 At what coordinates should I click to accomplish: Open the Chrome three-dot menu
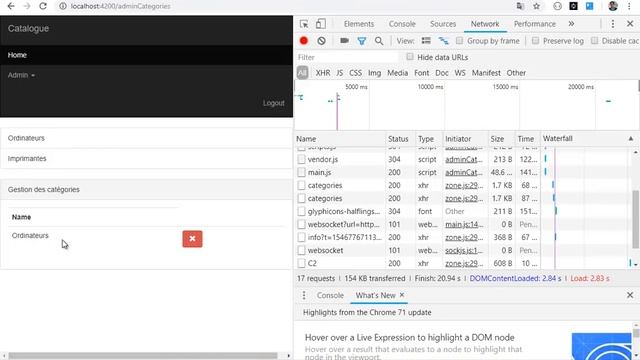click(629, 6)
